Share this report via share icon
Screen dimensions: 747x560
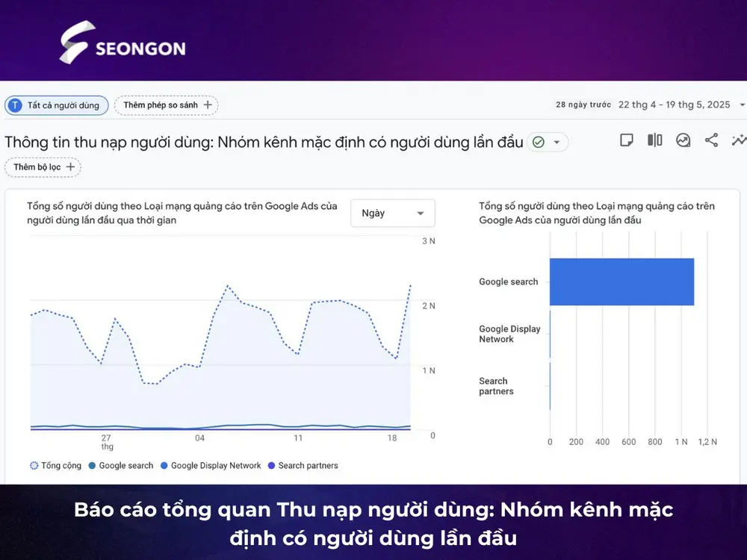(711, 140)
